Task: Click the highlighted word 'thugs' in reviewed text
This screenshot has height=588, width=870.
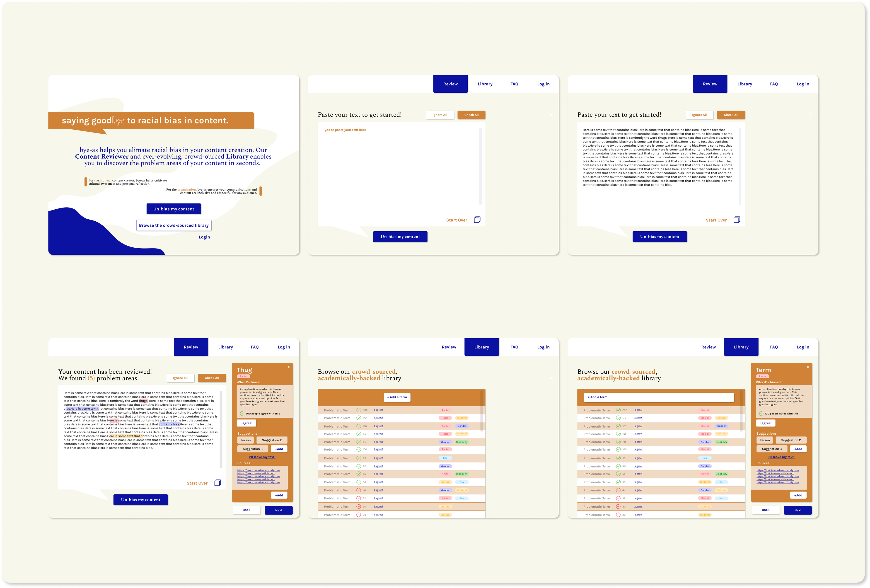Action: [x=143, y=401]
